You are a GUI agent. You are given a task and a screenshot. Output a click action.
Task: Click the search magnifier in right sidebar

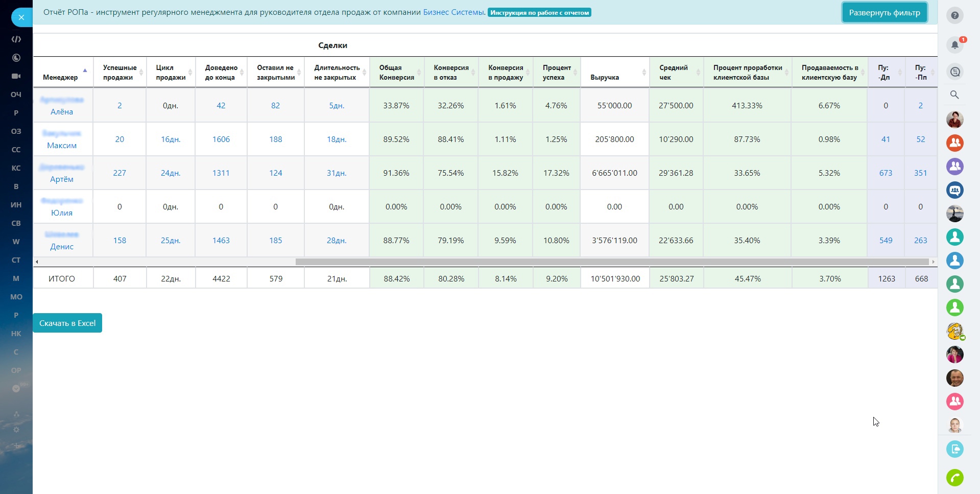coord(954,95)
